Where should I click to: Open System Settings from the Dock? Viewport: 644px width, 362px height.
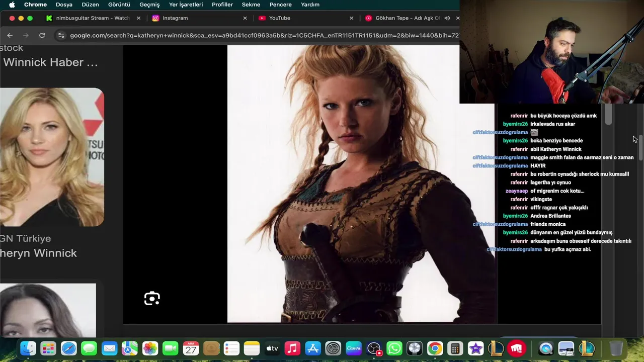point(333,348)
